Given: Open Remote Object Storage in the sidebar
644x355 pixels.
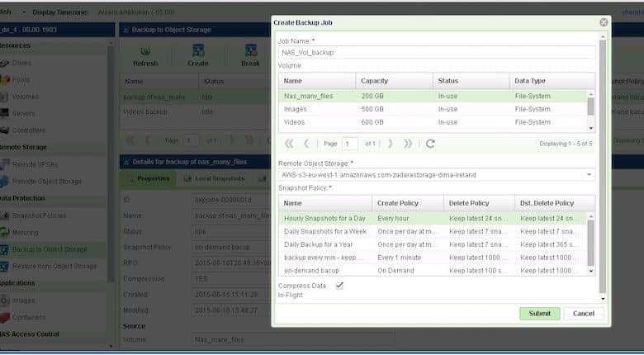Looking at the screenshot, I should pos(47,181).
